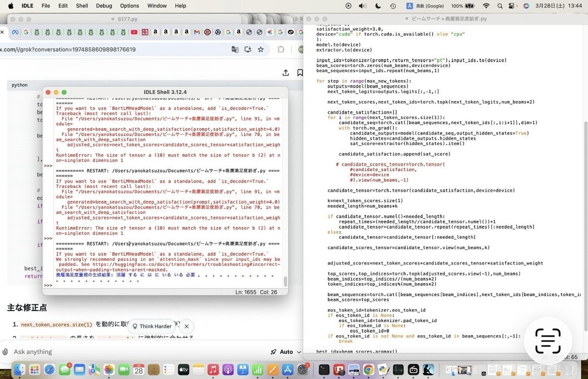Viewport: 588px width, 379px height.
Task: Open Spotlight search in menu bar
Action: [x=499, y=6]
